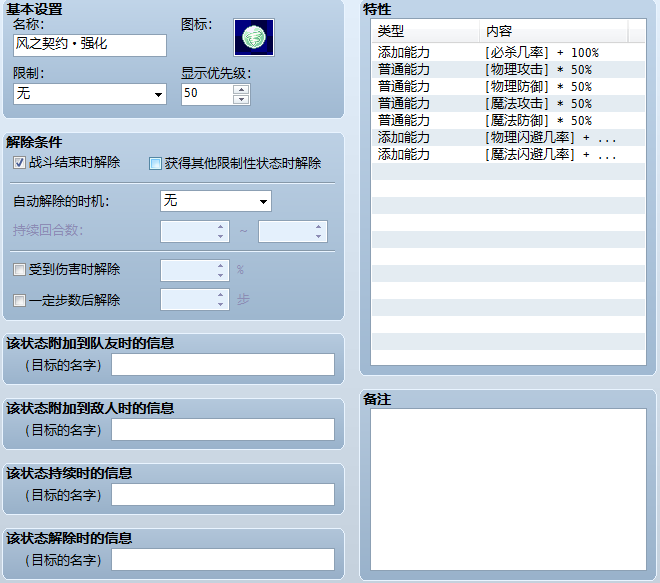Click the 内容 column header
The height and width of the screenshot is (583, 660).
[554, 31]
